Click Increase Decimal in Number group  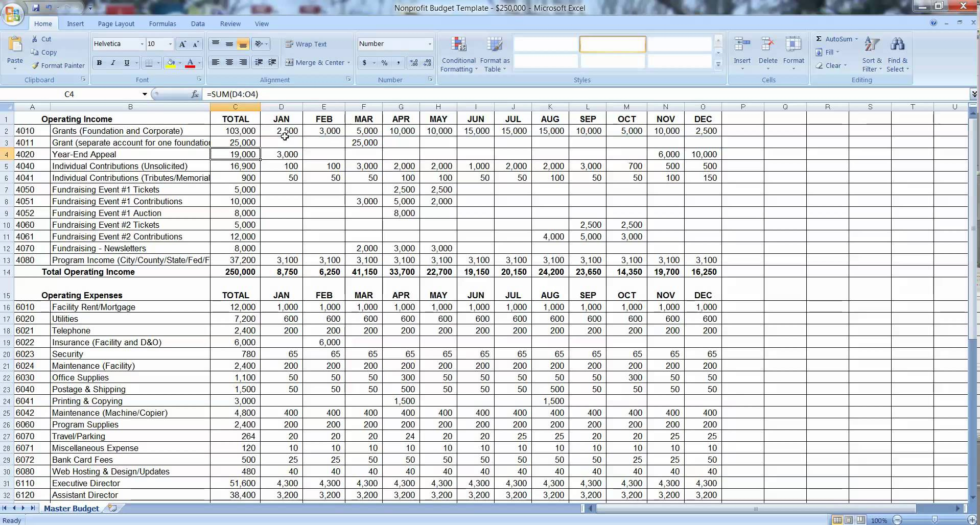coord(413,63)
